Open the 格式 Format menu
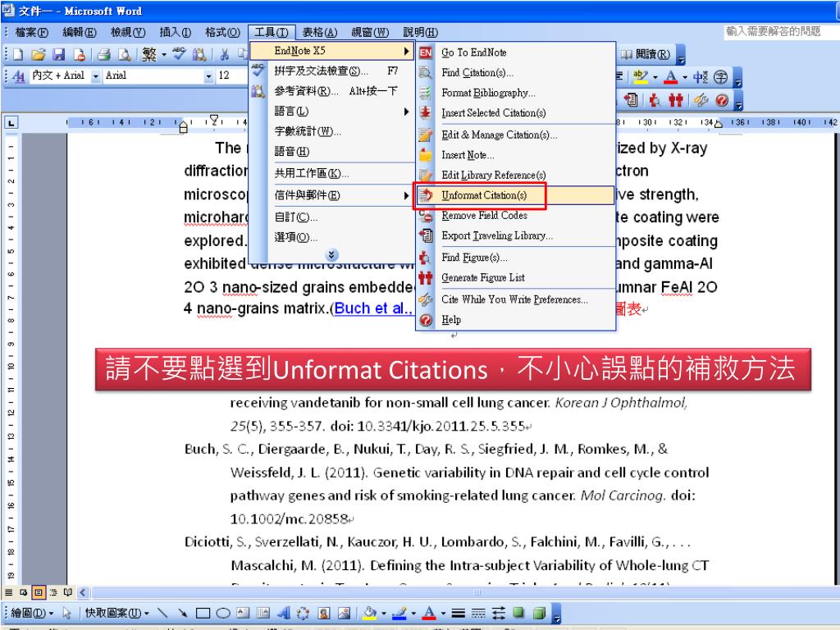This screenshot has height=630, width=840. click(222, 32)
